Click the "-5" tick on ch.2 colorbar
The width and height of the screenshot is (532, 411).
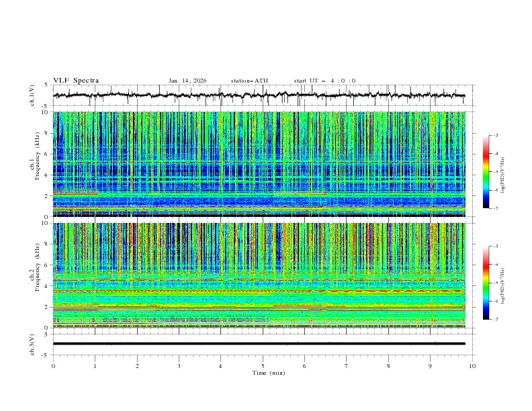[x=496, y=283]
